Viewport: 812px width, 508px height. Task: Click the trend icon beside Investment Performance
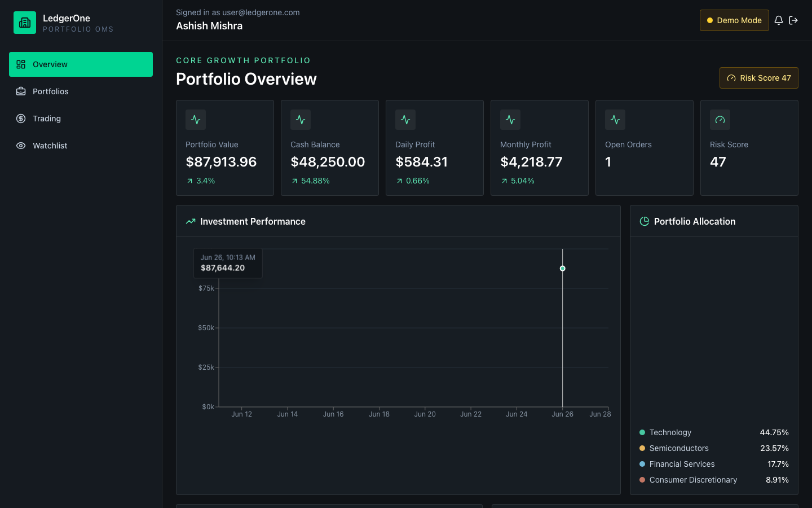pos(191,221)
